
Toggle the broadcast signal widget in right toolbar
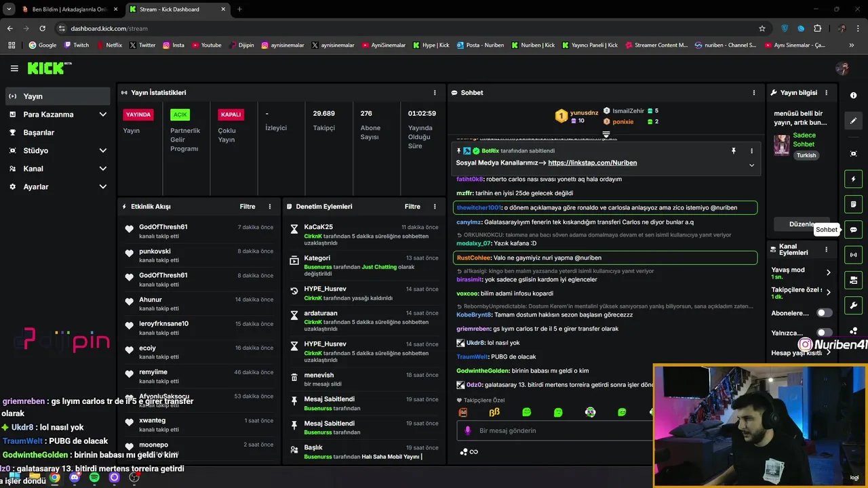point(853,255)
